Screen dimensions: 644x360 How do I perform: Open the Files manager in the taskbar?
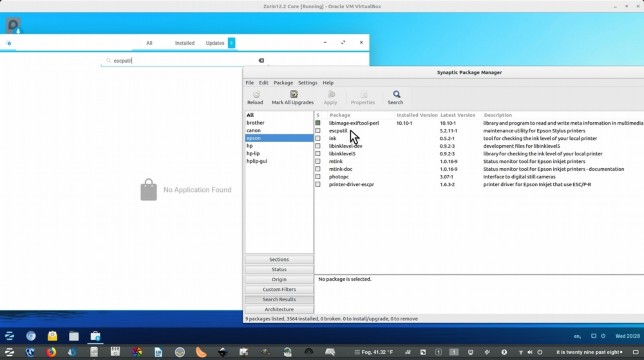pos(74,336)
